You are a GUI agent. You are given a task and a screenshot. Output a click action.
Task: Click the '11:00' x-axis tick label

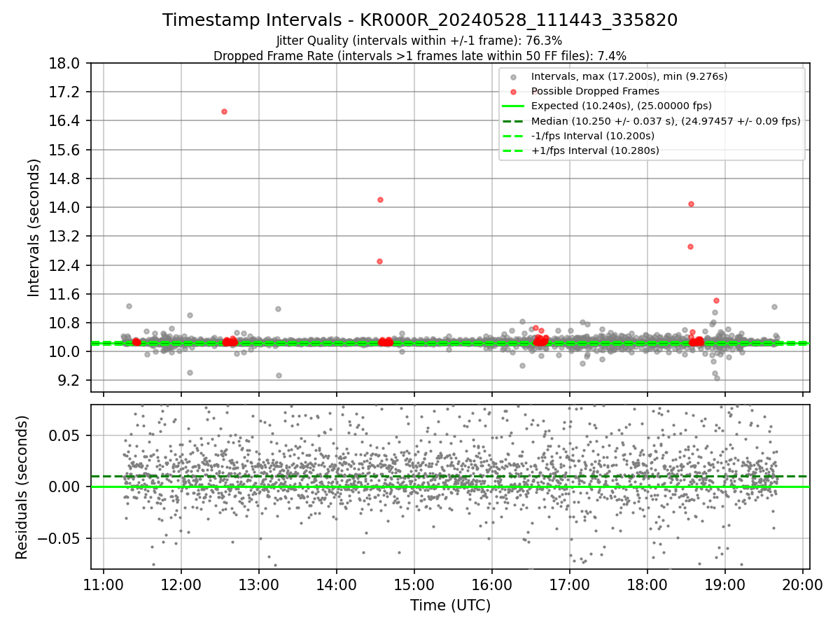click(x=104, y=583)
